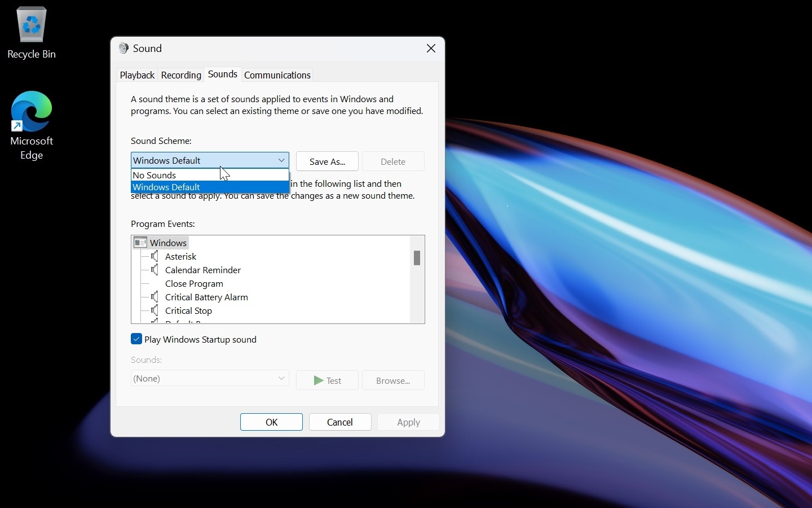This screenshot has width=812, height=508.
Task: Switch to the Playback tab
Action: (x=137, y=75)
